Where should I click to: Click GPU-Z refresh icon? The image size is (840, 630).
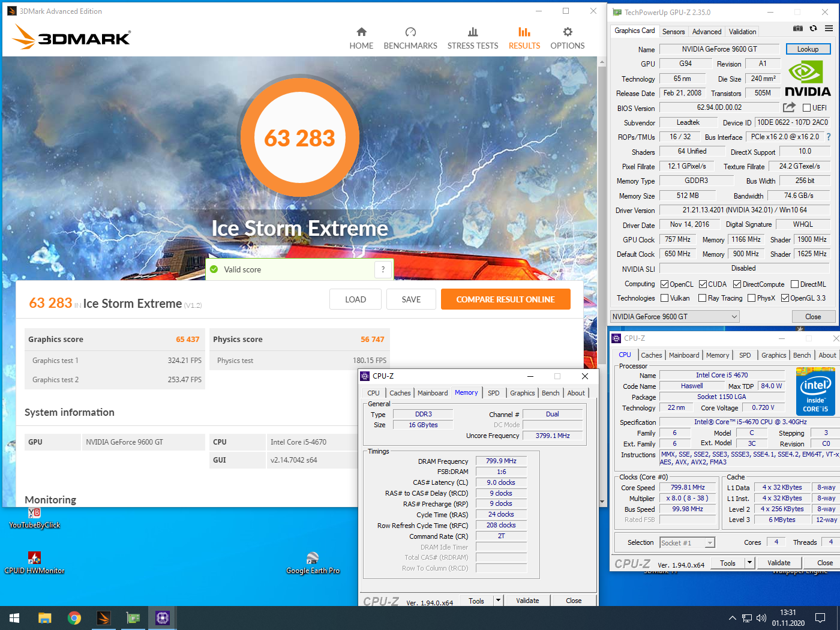(813, 28)
